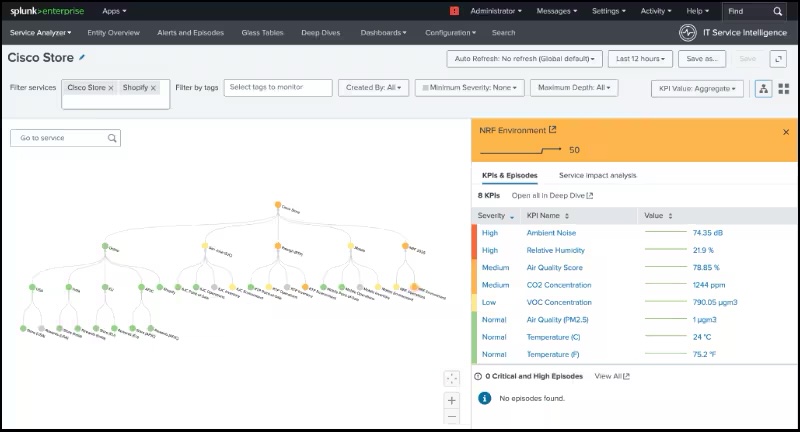Fit service tree to screen
Screen dimensions: 800x432
pyautogui.click(x=452, y=377)
